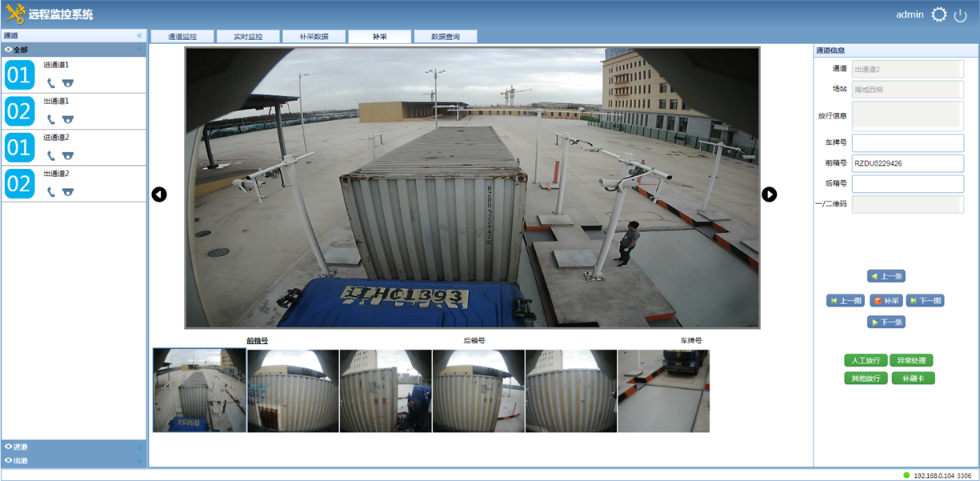Collapse the 全部 channel group

[x=139, y=50]
